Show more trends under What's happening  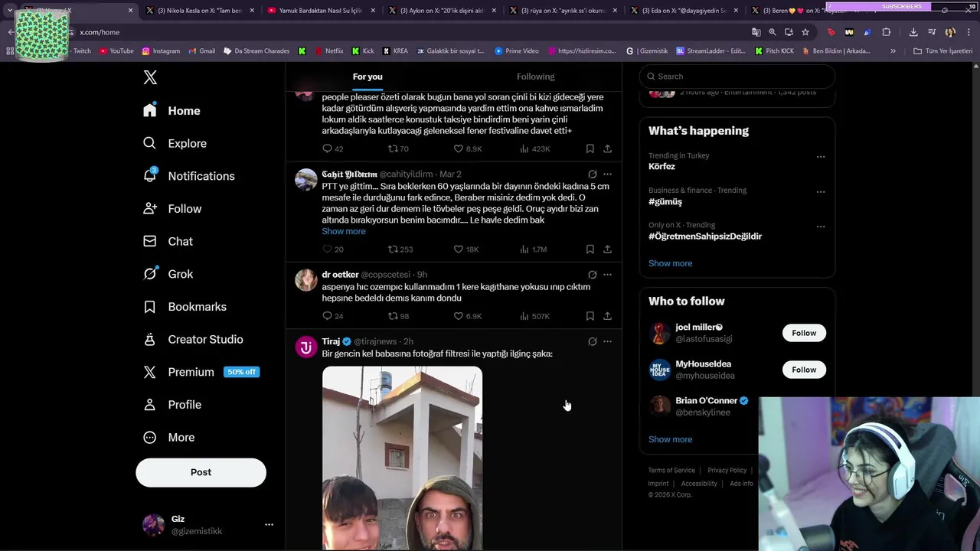(x=670, y=263)
